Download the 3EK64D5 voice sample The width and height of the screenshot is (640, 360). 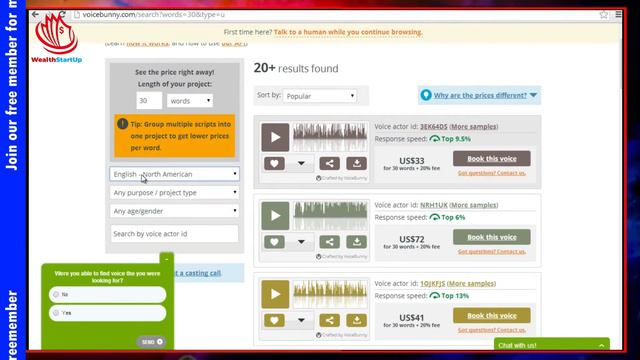357,164
